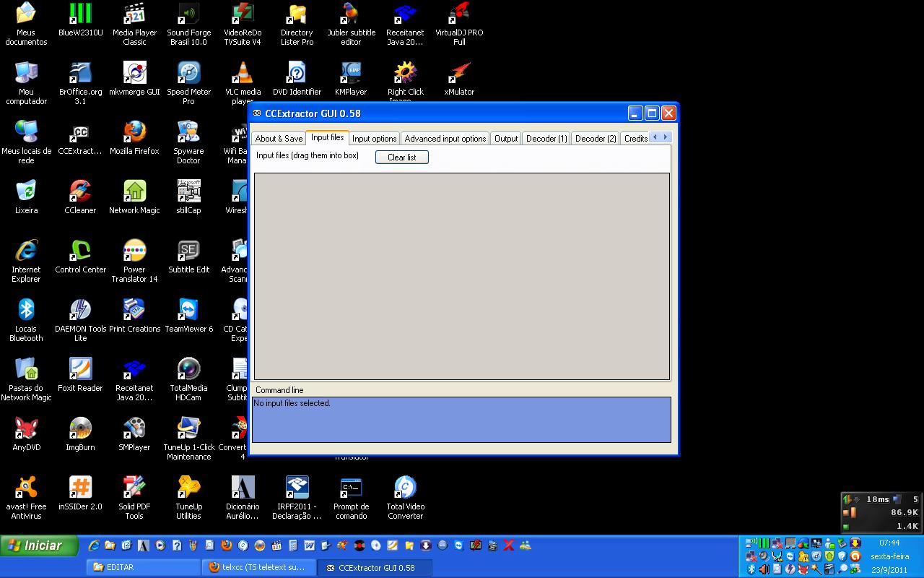Screen dimensions: 924x578
Task: Launch Internet Explorer from quick launch
Action: tap(93, 545)
